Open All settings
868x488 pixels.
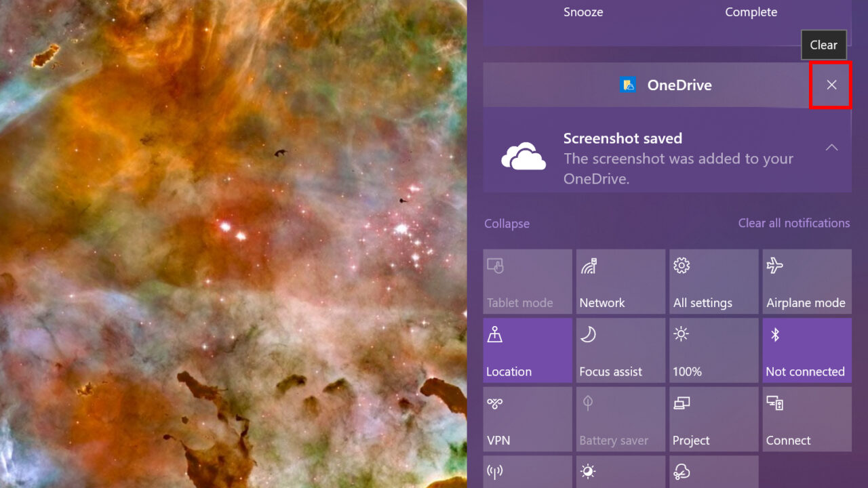click(x=713, y=281)
